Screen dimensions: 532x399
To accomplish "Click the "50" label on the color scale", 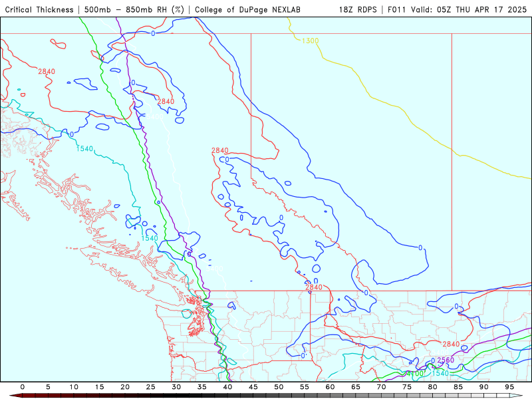I will tap(279, 387).
